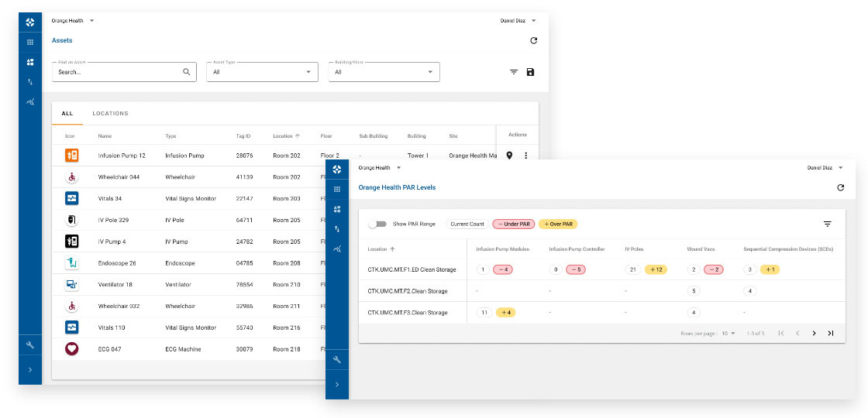
Task: Open the Orange Health dropdown in PAR Levels window
Action: 380,167
